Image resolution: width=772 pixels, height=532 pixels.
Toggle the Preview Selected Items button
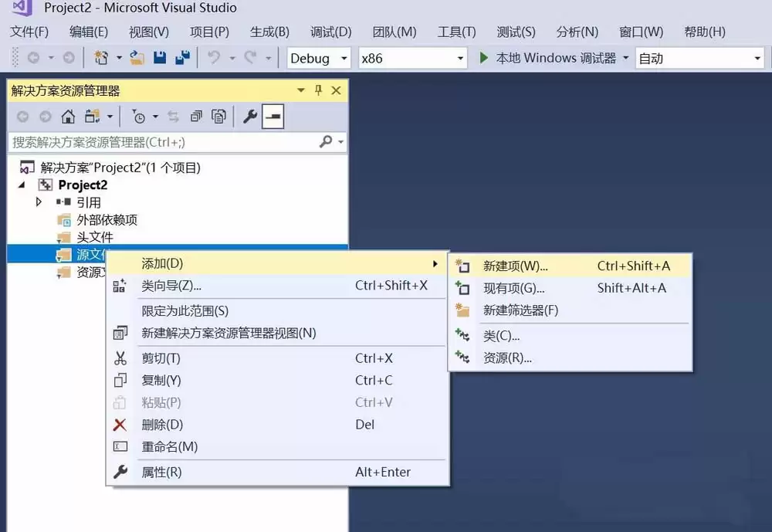coord(273,117)
